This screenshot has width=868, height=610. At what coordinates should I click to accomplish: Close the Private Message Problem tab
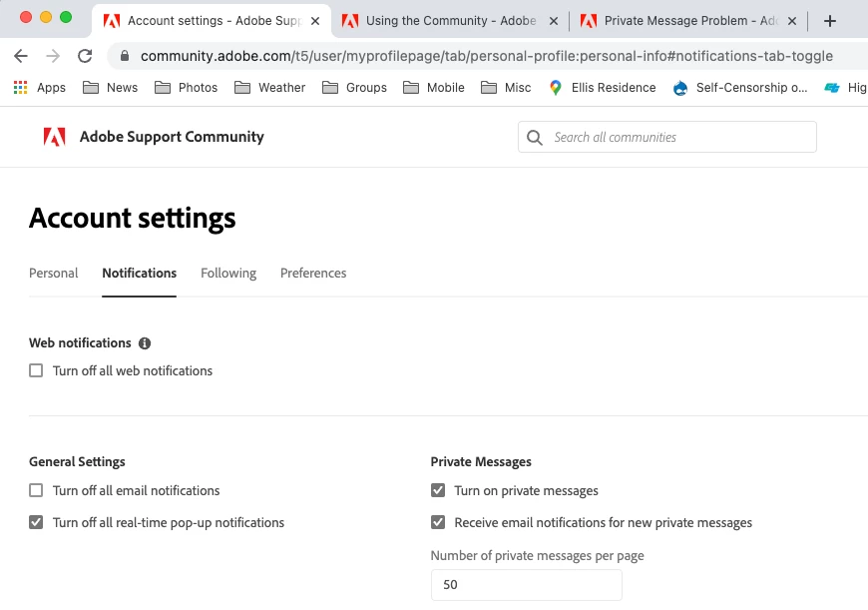tap(791, 21)
